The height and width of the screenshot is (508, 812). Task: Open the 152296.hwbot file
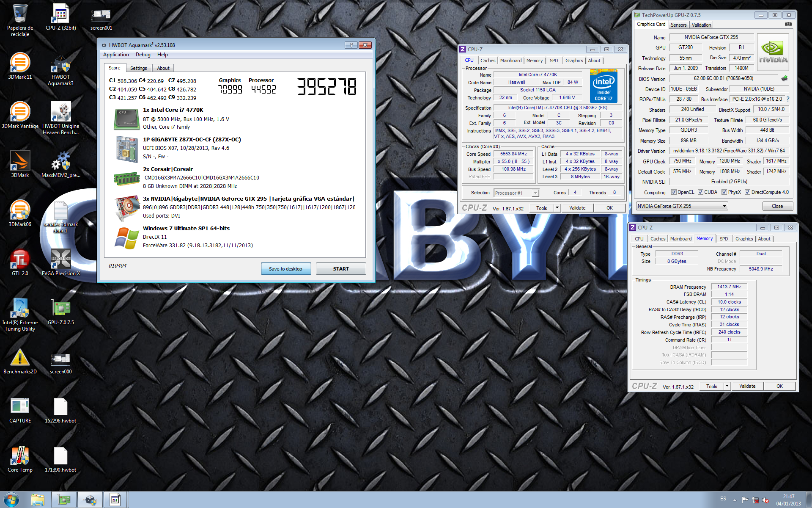coord(60,410)
